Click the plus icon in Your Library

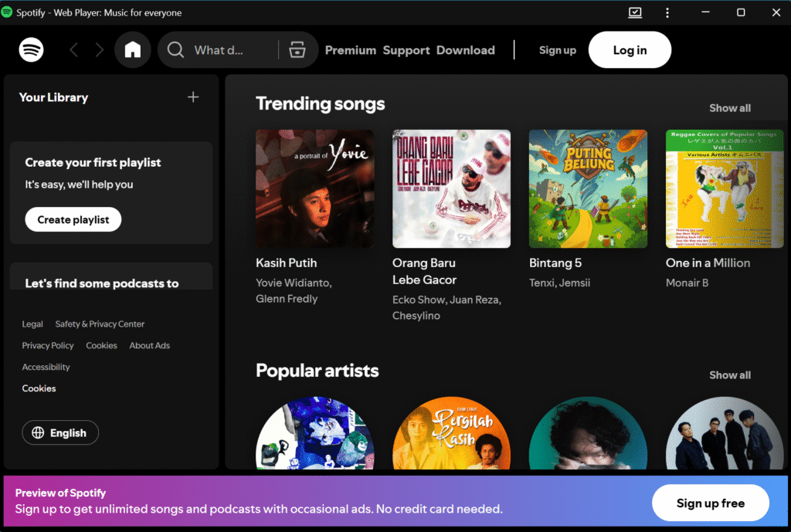click(x=193, y=97)
